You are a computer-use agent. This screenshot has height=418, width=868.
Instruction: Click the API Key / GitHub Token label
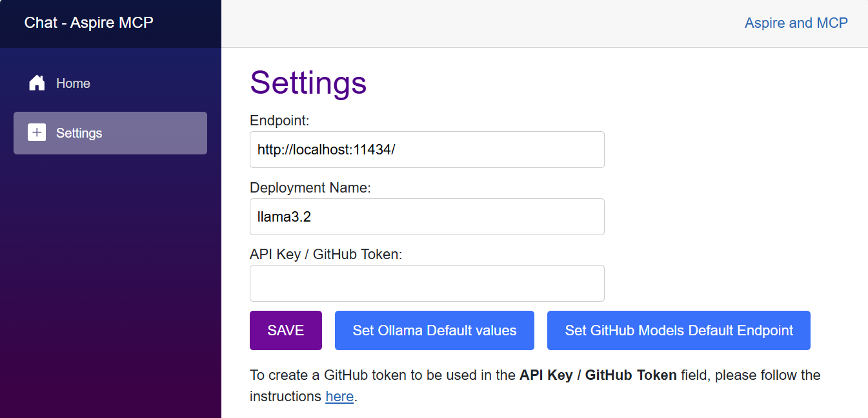326,254
